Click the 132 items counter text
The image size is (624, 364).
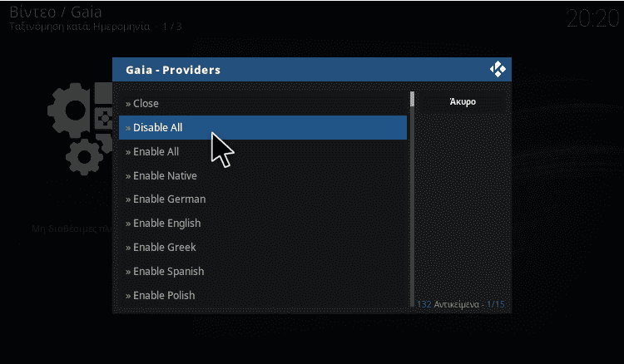tap(461, 304)
